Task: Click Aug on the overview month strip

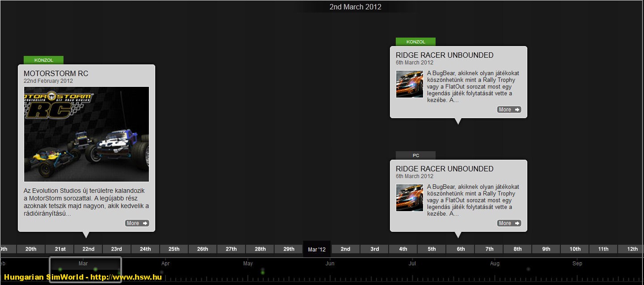Action: click(495, 264)
